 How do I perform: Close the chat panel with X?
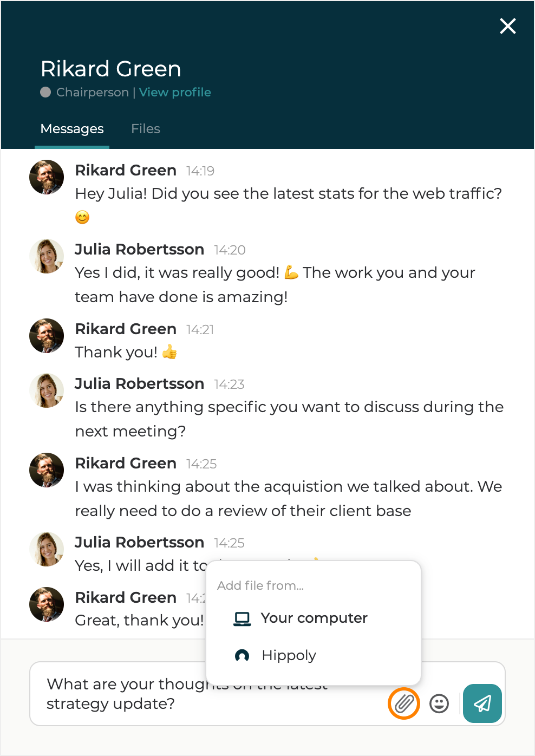click(x=507, y=26)
